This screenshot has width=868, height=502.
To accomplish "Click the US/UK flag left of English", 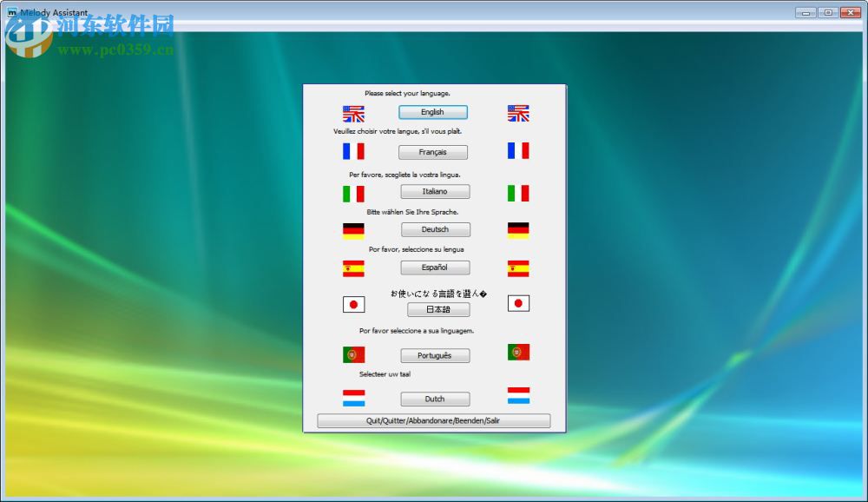I will point(354,114).
